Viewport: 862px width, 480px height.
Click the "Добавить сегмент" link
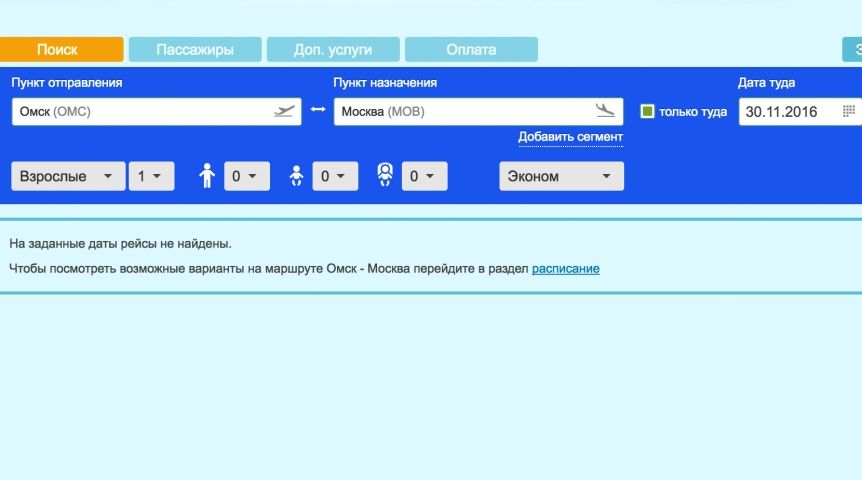pyautogui.click(x=570, y=136)
